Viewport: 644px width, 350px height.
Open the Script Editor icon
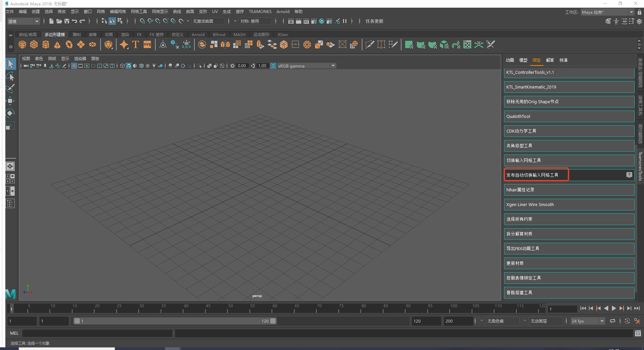[638, 333]
